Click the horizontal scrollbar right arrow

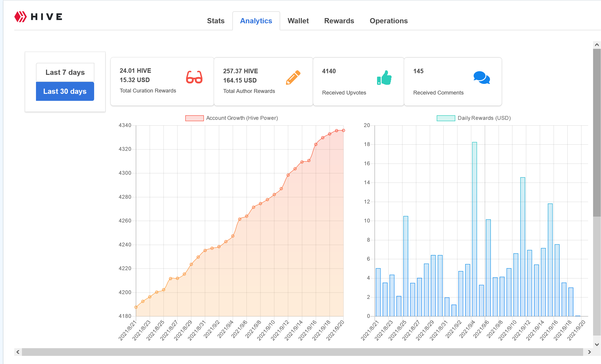pos(589,352)
